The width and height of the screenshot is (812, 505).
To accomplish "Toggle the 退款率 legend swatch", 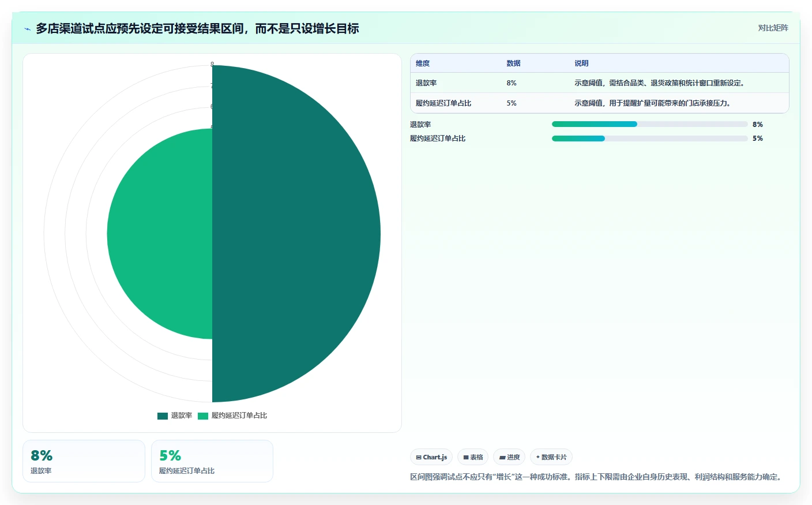I will [x=163, y=416].
